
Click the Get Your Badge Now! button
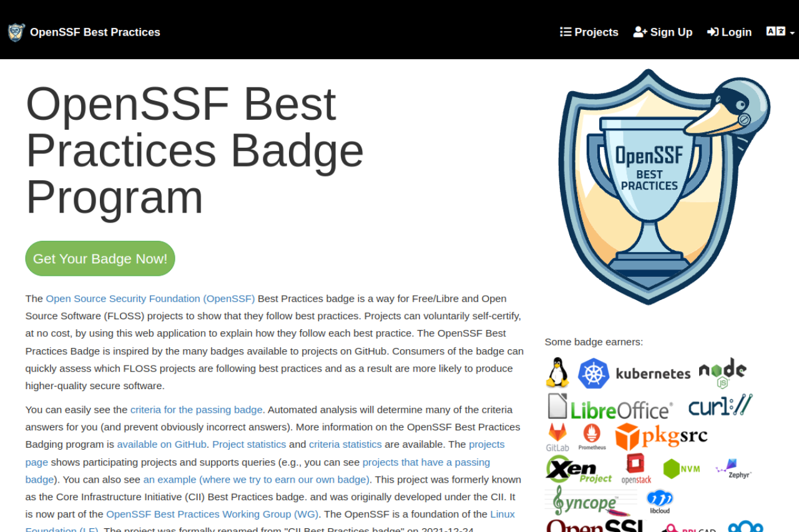tap(100, 258)
